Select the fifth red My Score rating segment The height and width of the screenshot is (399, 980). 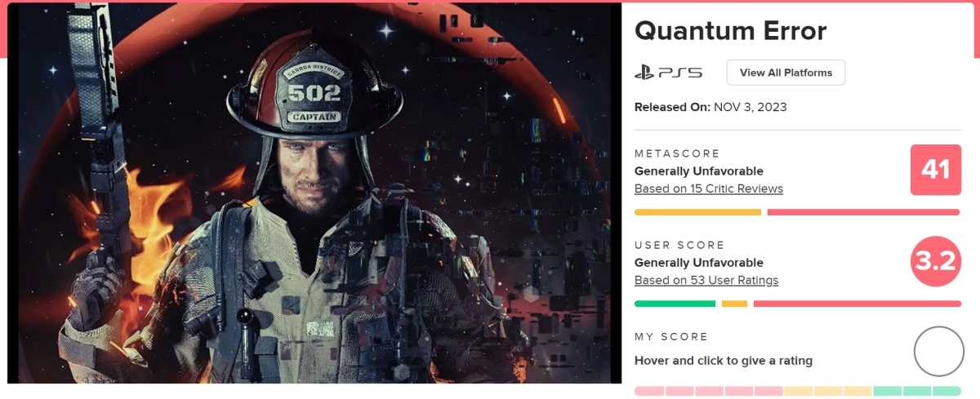tap(768, 391)
